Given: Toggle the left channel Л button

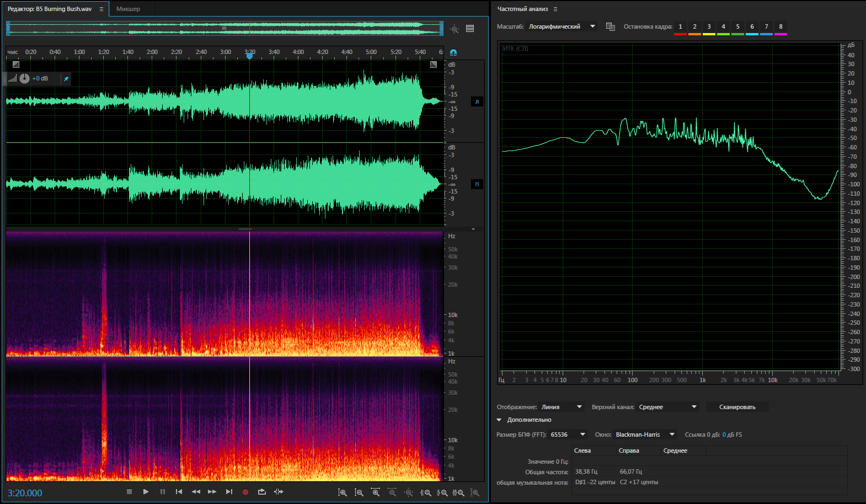Looking at the screenshot, I should (477, 101).
